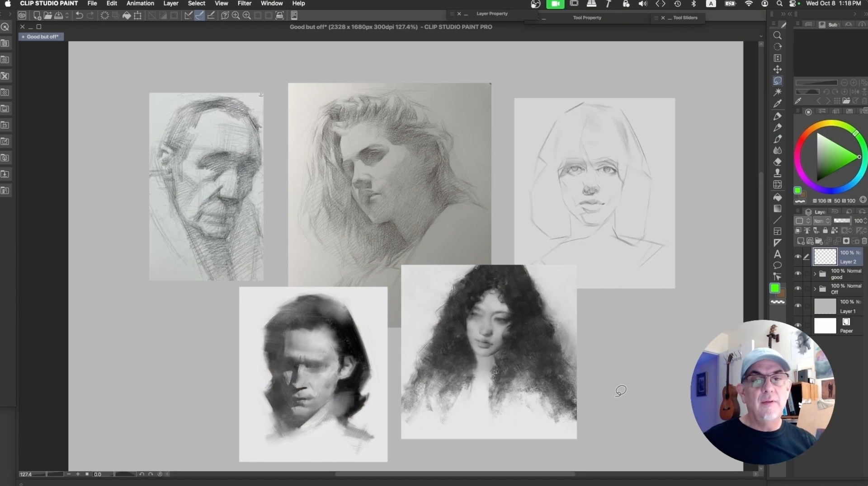Toggle visibility of the 'good' folder
The width and height of the screenshot is (868, 486).
coord(798,274)
